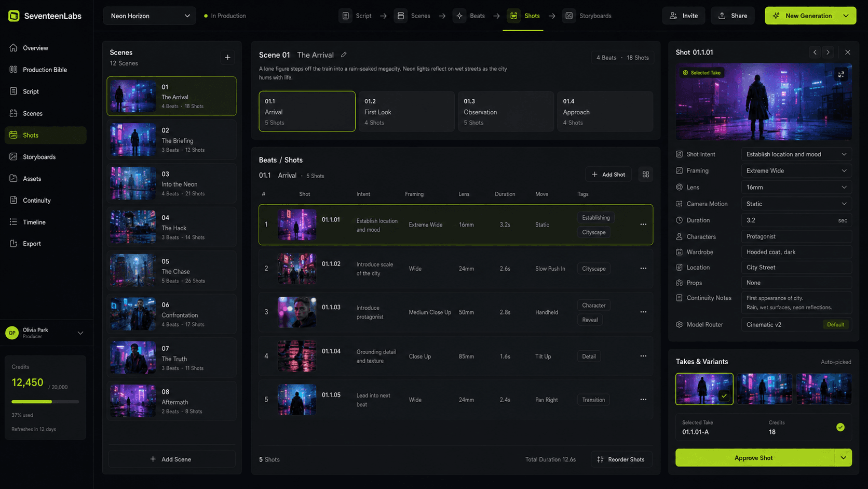
Task: Expand the shot preview to fullscreen
Action: 841,74
